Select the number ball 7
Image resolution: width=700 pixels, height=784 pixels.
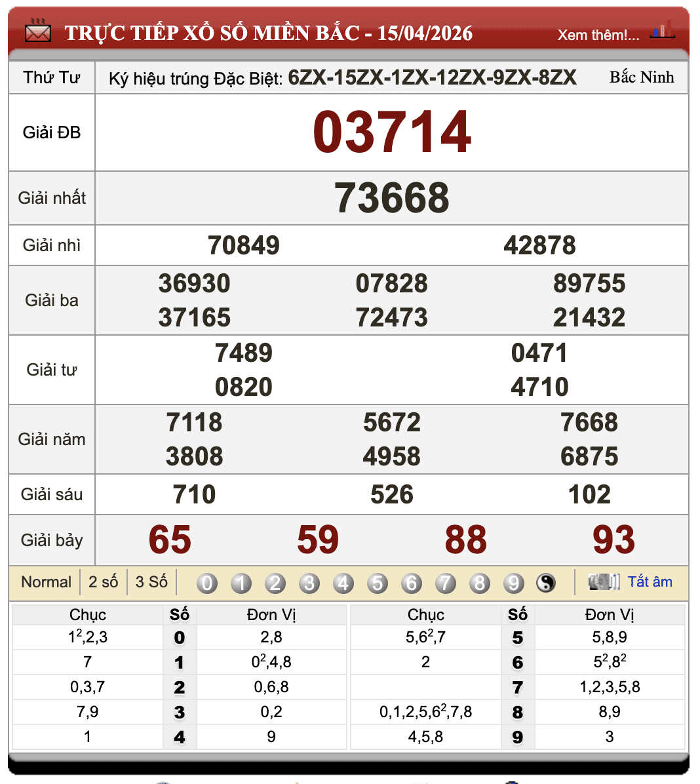pos(446,582)
